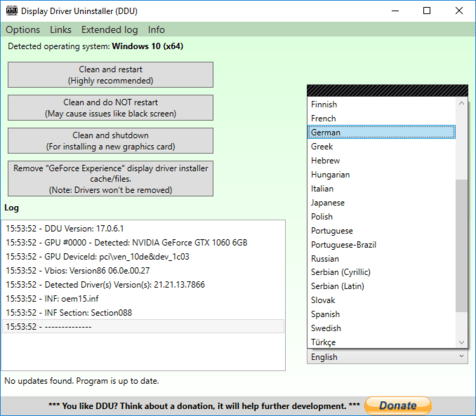Click the English language combo box
Screen dimensions: 476x416
click(387, 357)
